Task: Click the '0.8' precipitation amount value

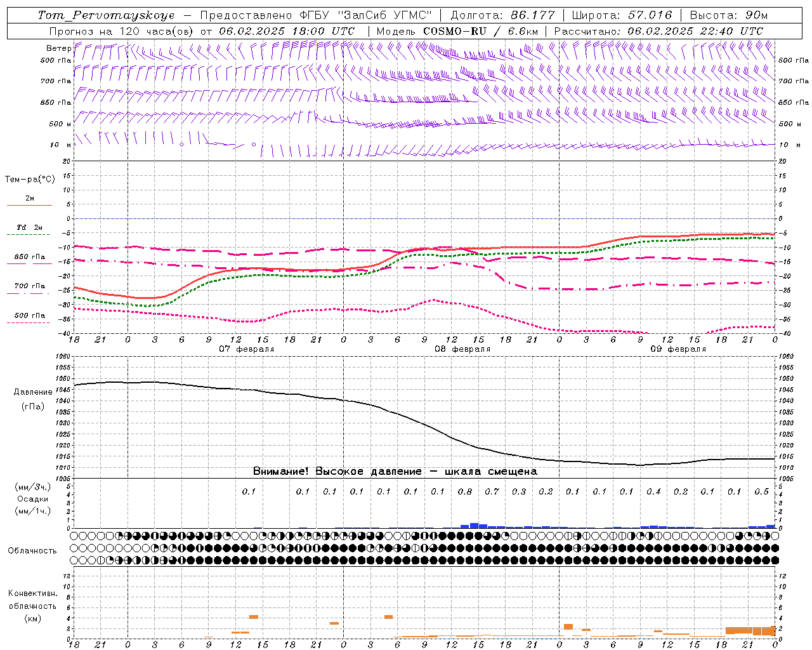Action: click(465, 491)
